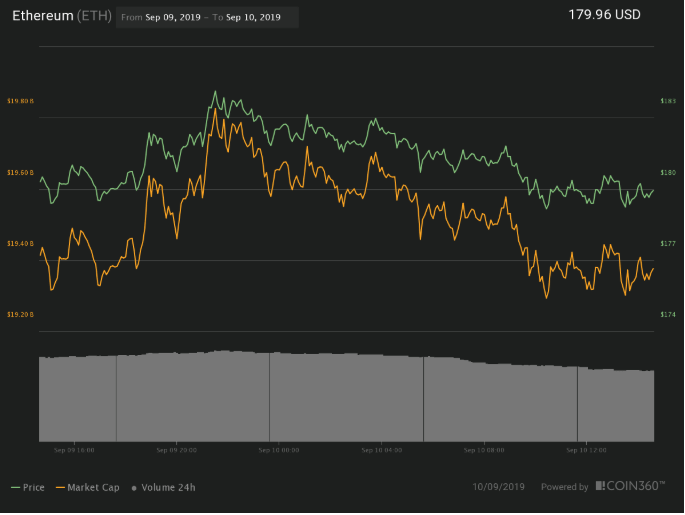The width and height of the screenshot is (685, 515).
Task: Click the orange market cap line's highest peak
Action: (x=215, y=109)
